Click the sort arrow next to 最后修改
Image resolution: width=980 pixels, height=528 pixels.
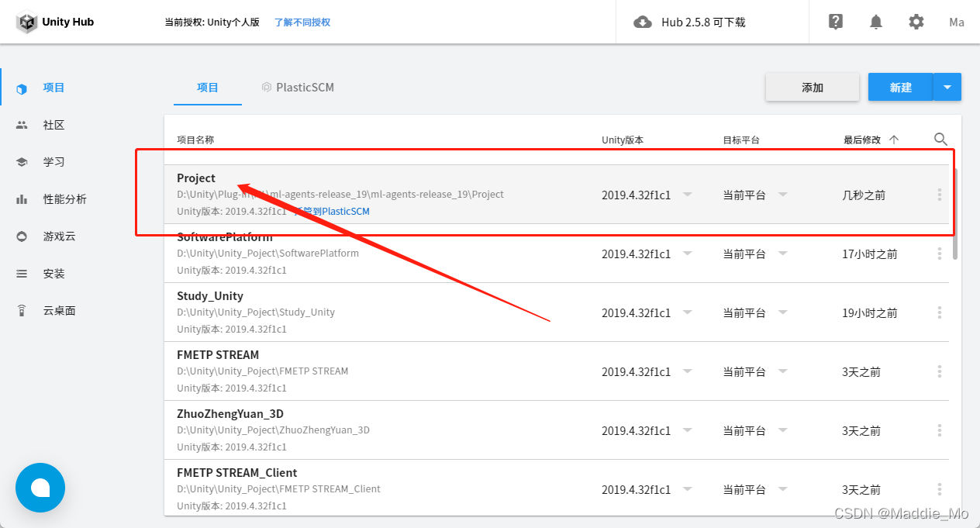894,140
